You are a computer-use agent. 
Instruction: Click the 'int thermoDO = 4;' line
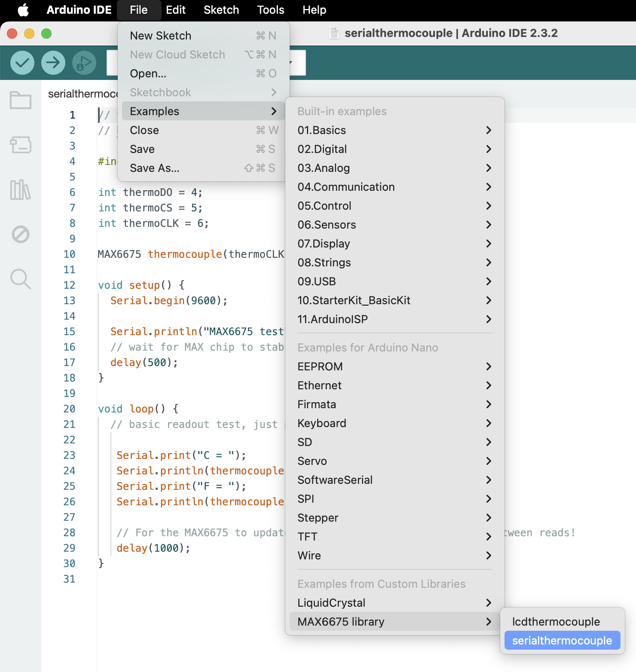coord(150,192)
